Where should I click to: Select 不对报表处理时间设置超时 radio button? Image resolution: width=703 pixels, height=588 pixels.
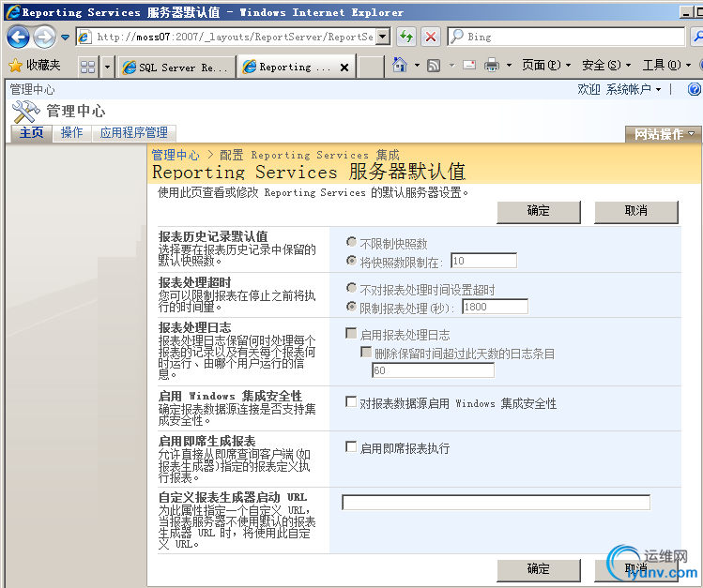(351, 288)
